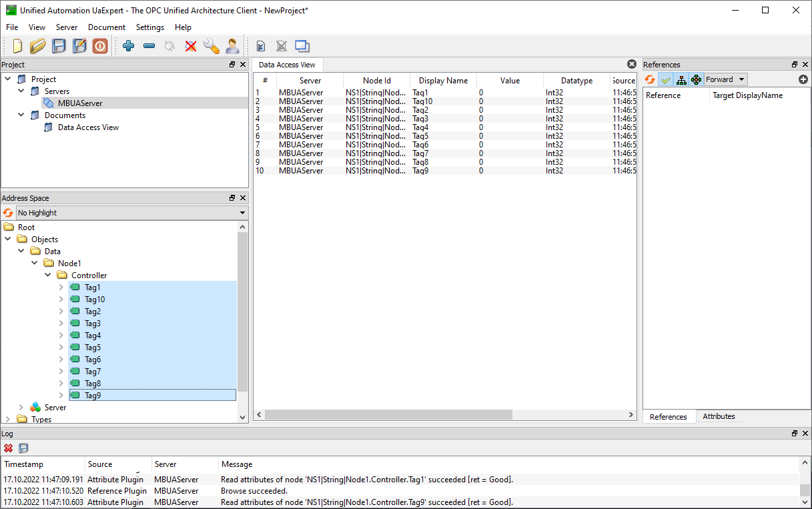Click the Address Space vertical scrollbar

[243, 312]
